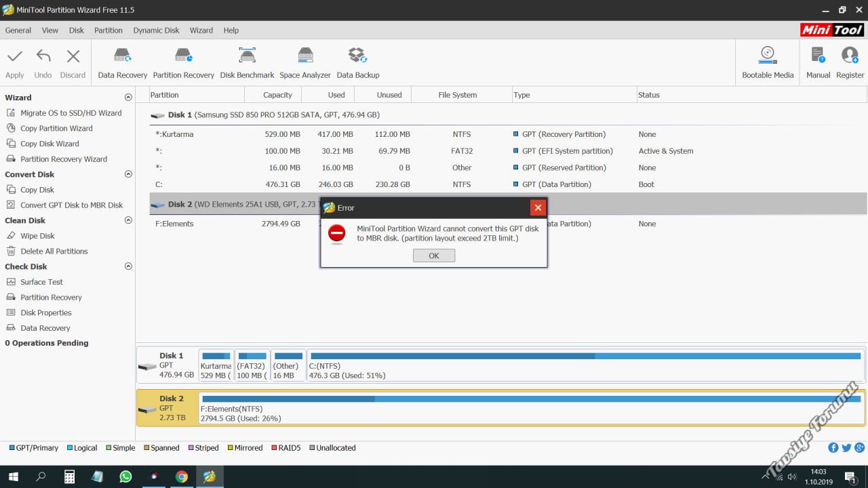This screenshot has width=868, height=488.
Task: Start Migrate OS to SSD/HD Wizard
Action: [x=71, y=113]
